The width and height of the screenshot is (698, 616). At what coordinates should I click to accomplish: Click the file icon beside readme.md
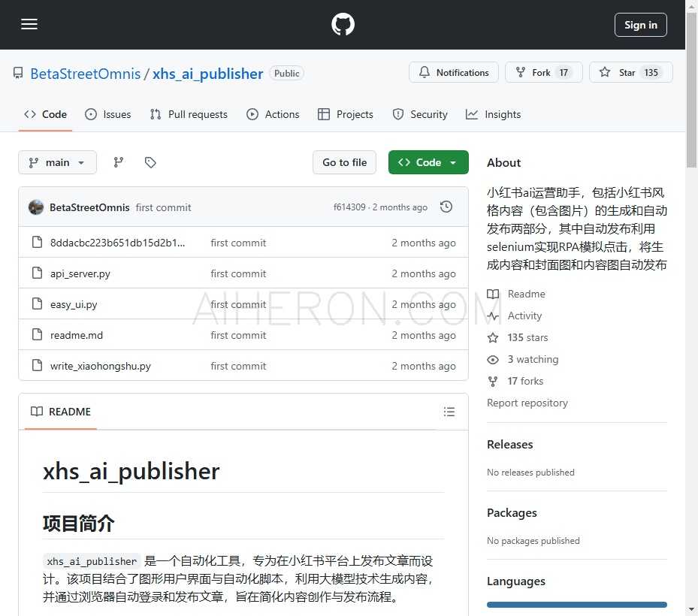(38, 334)
